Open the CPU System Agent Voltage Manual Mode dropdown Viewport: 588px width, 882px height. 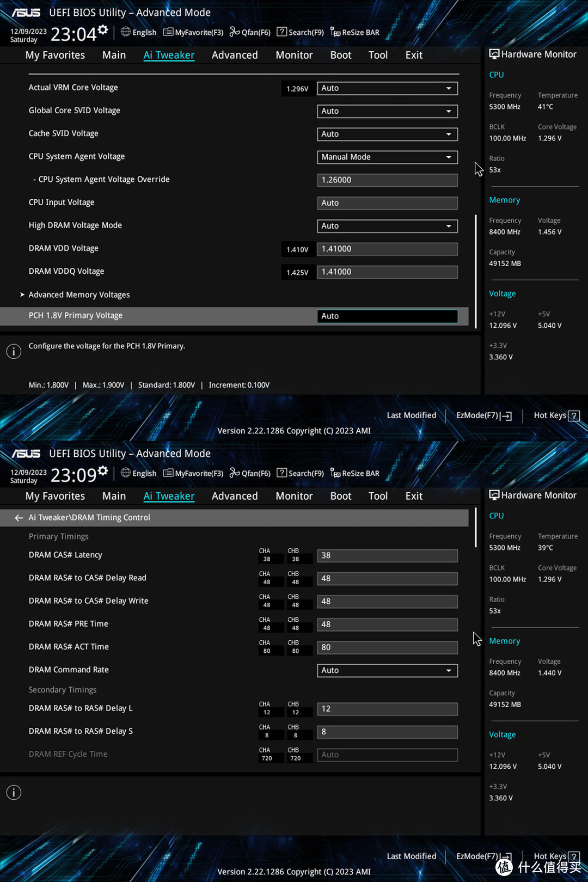click(387, 157)
